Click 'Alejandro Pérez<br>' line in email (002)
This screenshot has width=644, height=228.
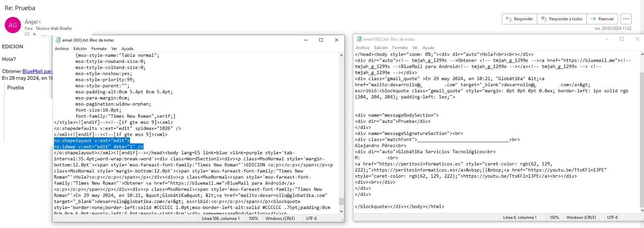pyautogui.click(x=380, y=145)
